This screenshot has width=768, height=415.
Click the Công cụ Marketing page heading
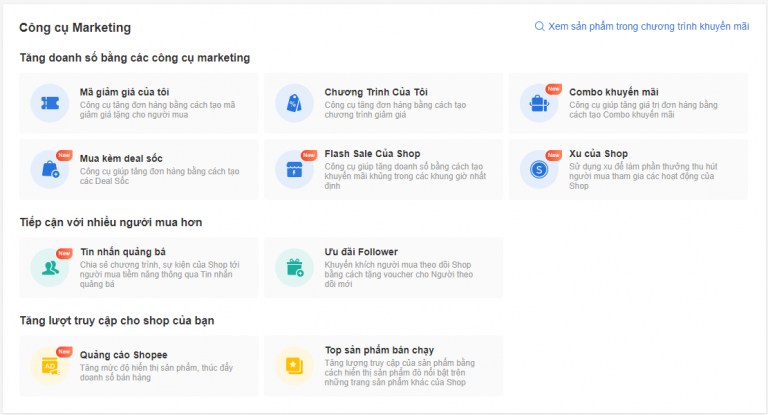75,28
